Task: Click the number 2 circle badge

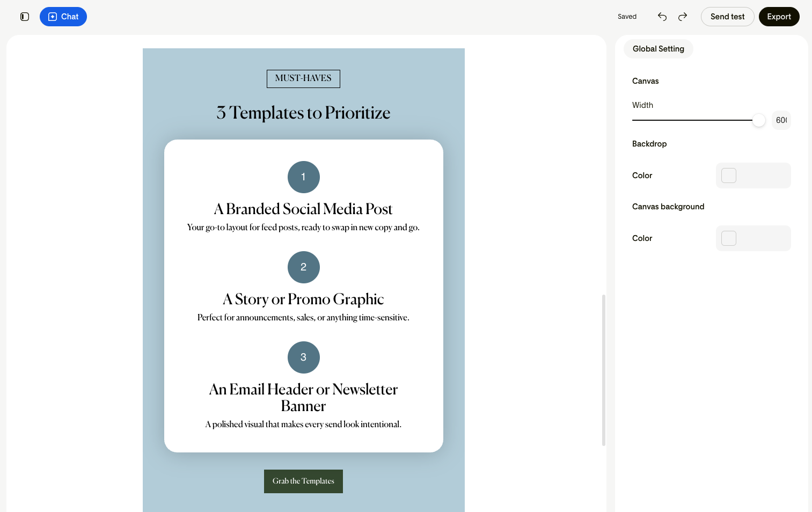Action: coord(304,267)
